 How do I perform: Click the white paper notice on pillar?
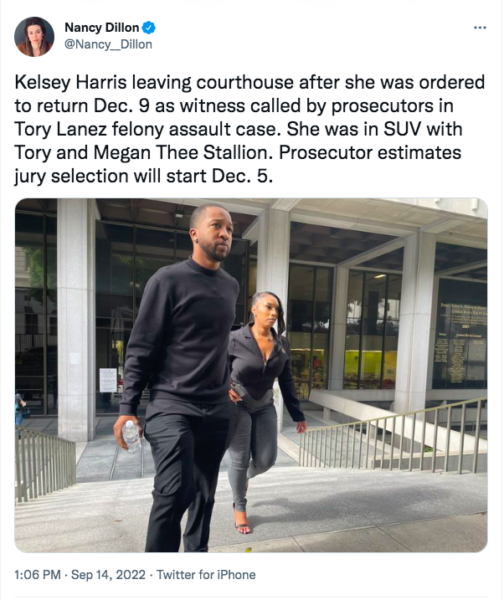point(108,380)
